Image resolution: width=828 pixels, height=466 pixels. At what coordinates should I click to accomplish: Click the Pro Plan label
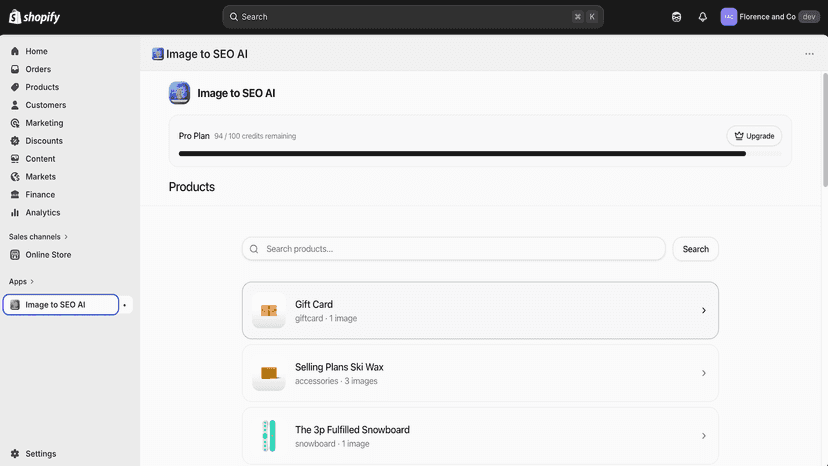[194, 136]
